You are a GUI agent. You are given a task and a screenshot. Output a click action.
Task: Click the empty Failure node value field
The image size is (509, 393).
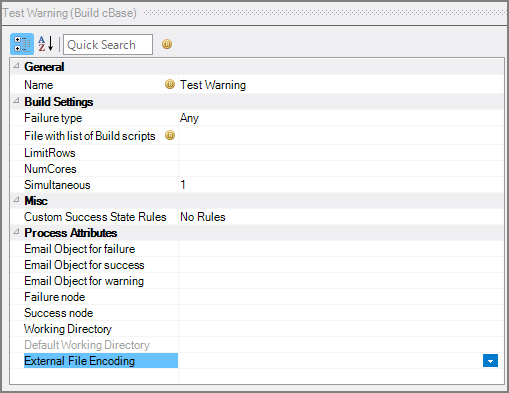tap(341, 297)
